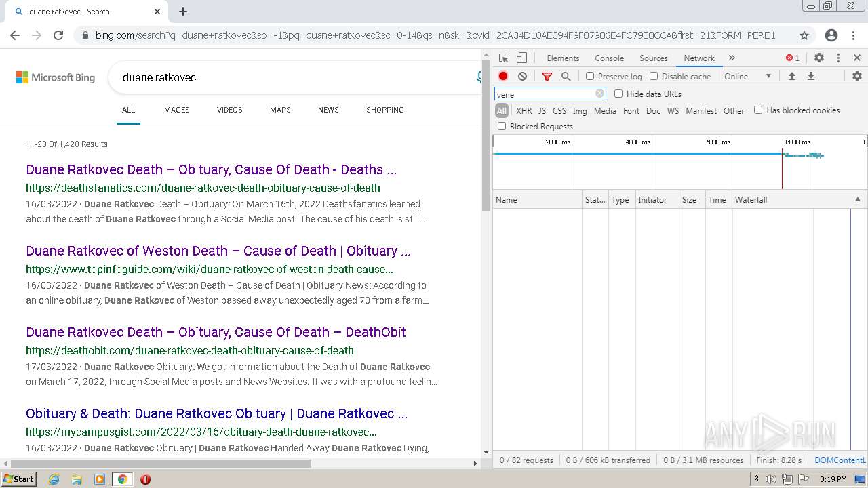Open NEWS search tab on Bing
The height and width of the screenshot is (488, 868).
coord(328,110)
